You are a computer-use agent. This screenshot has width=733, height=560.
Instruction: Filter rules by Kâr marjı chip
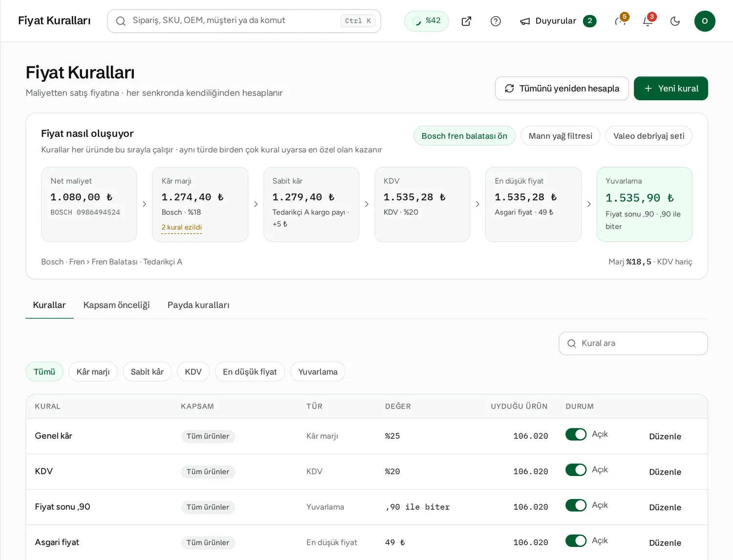coord(93,372)
